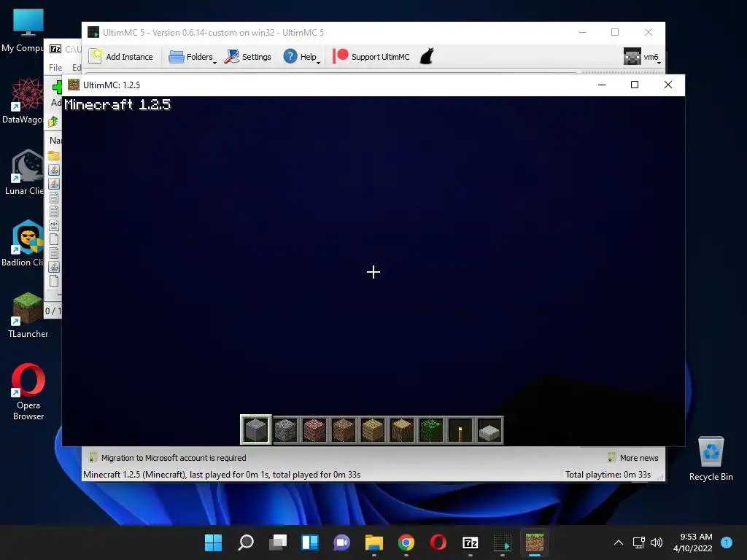The height and width of the screenshot is (560, 747).
Task: Switch to 7-Zip on the taskbar
Action: pyautogui.click(x=471, y=542)
